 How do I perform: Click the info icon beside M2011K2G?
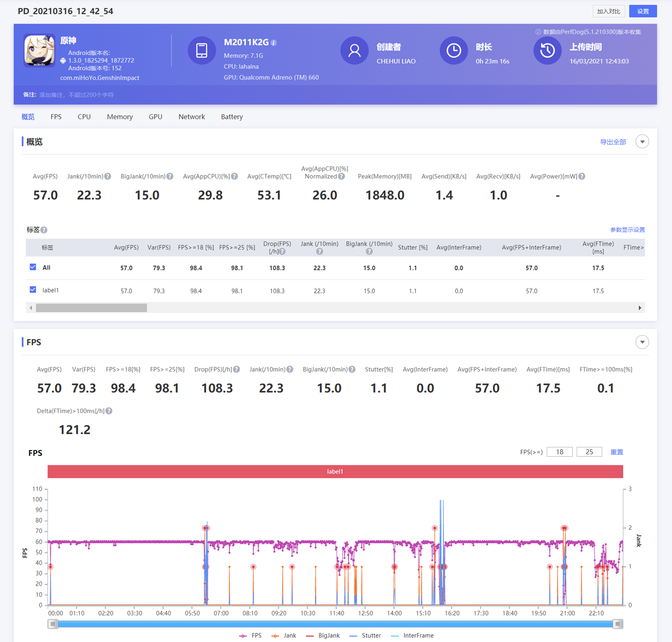click(274, 43)
